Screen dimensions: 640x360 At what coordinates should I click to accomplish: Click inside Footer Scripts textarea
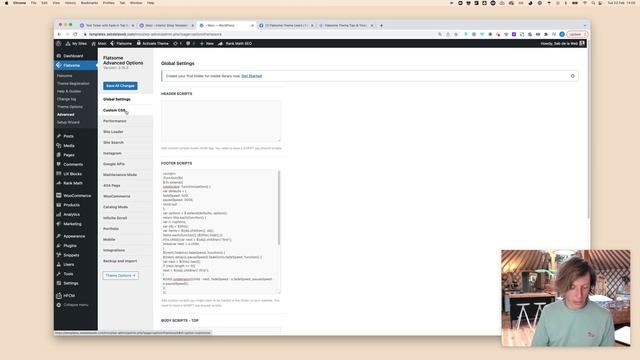[220, 232]
